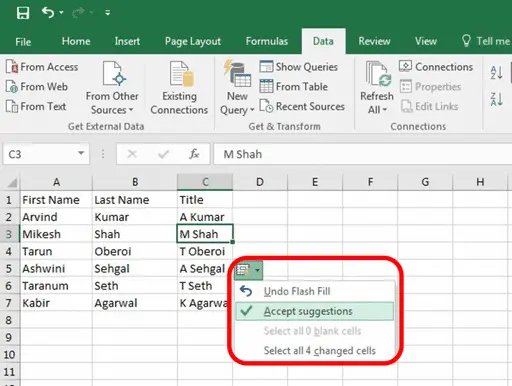Select column B header
512x386 pixels.
pyautogui.click(x=135, y=182)
